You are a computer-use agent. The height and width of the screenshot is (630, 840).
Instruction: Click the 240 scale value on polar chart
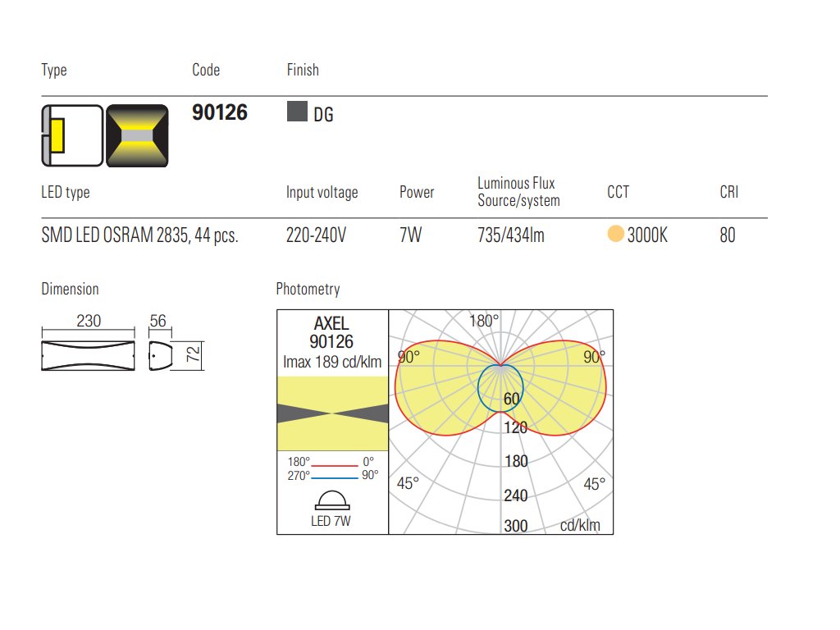[x=516, y=495]
